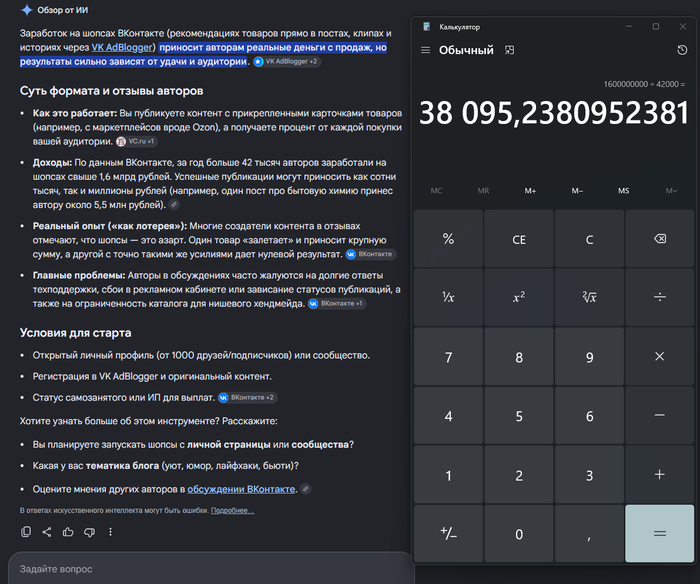Click the thumbs up feedback icon
The image size is (700, 584).
point(68,532)
